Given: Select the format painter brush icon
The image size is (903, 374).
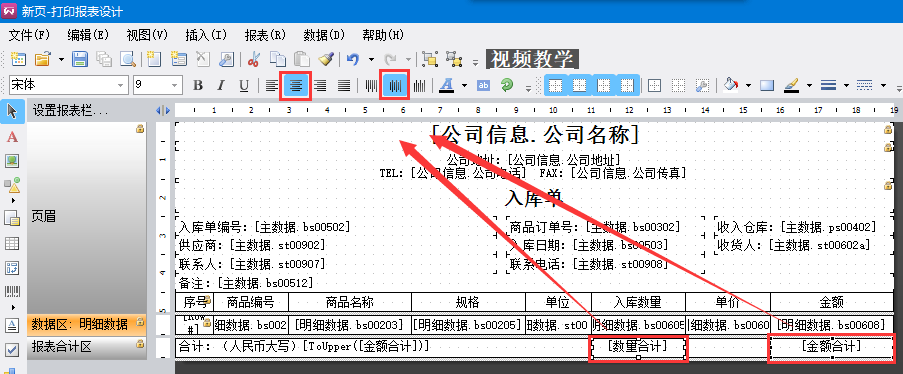Looking at the screenshot, I should [327, 58].
